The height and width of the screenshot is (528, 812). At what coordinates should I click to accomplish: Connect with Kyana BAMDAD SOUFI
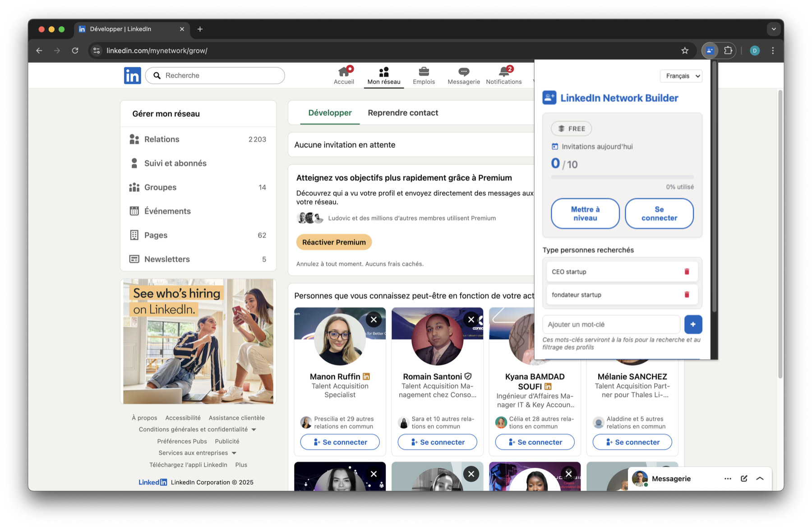click(535, 442)
